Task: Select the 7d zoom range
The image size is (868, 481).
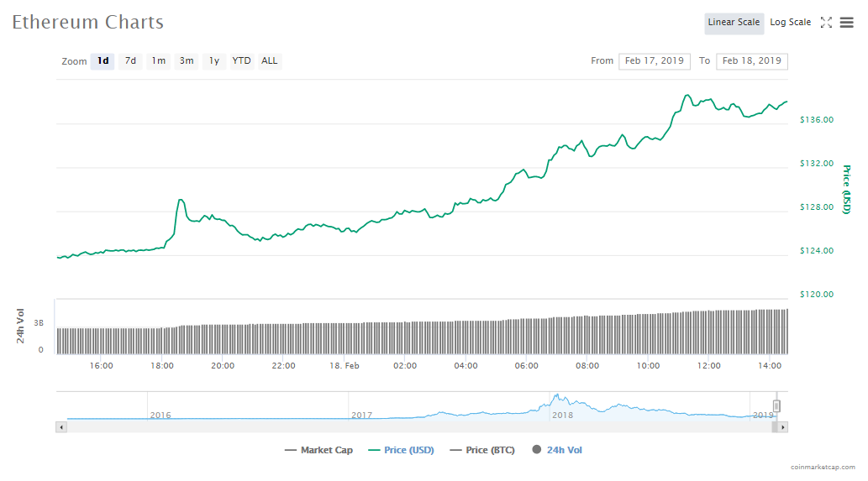Action: pyautogui.click(x=130, y=61)
